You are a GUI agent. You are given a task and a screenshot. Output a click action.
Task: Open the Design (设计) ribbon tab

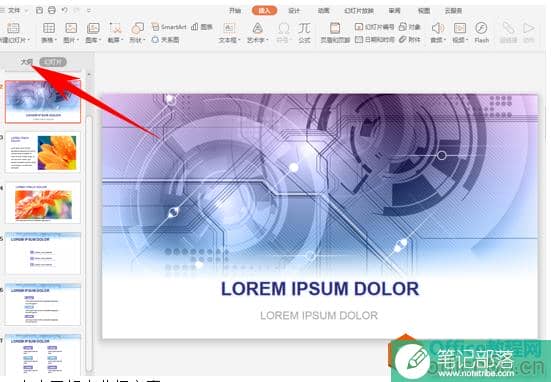[294, 11]
